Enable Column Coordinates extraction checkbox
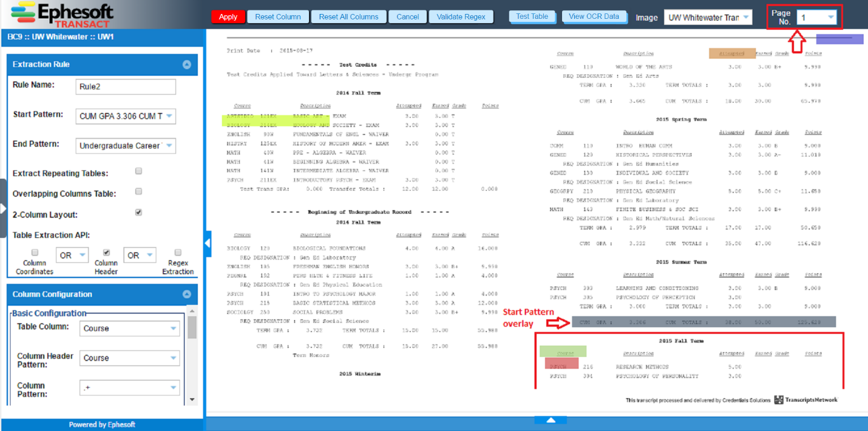The image size is (868, 431). coord(35,253)
